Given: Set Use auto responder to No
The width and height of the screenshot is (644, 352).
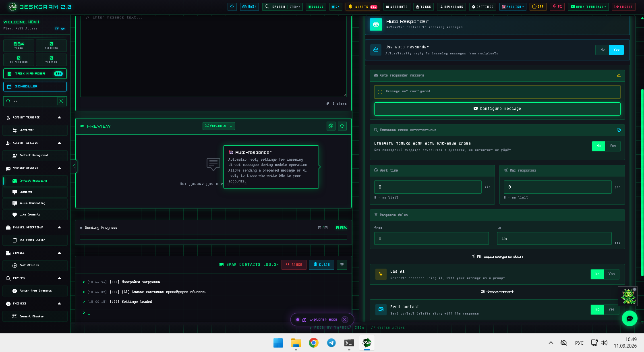Looking at the screenshot, I should (603, 50).
